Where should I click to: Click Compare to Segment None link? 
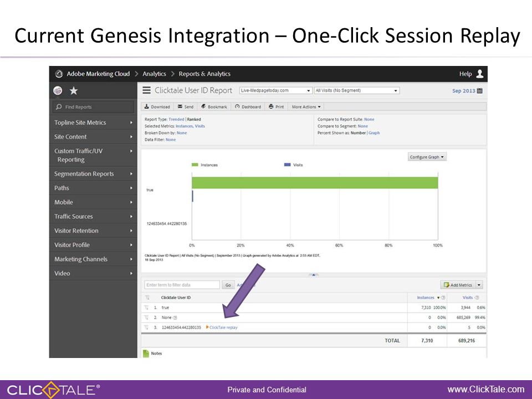(362, 126)
